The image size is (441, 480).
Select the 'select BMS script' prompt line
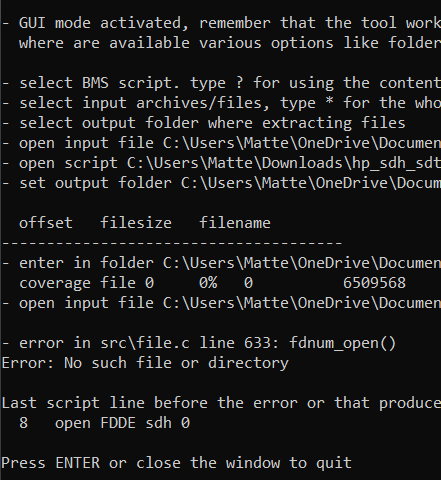(221, 83)
